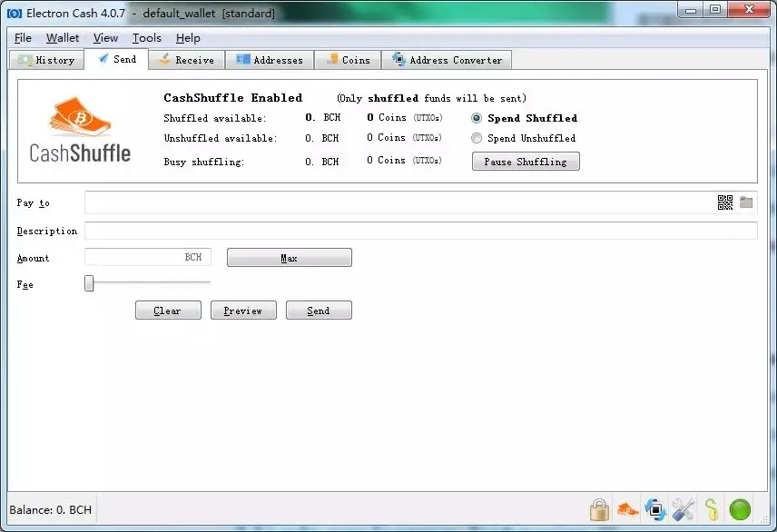Open preferences via tools wrench icon

(684, 509)
